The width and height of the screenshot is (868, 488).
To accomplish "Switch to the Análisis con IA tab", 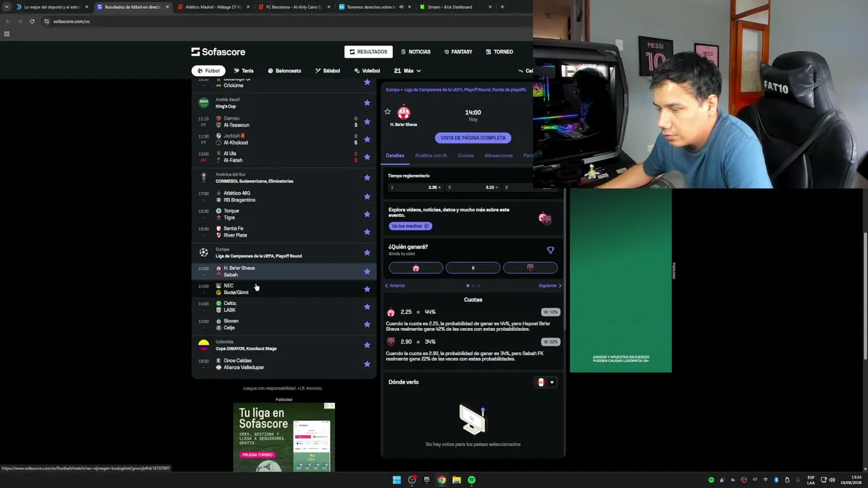I will click(431, 156).
